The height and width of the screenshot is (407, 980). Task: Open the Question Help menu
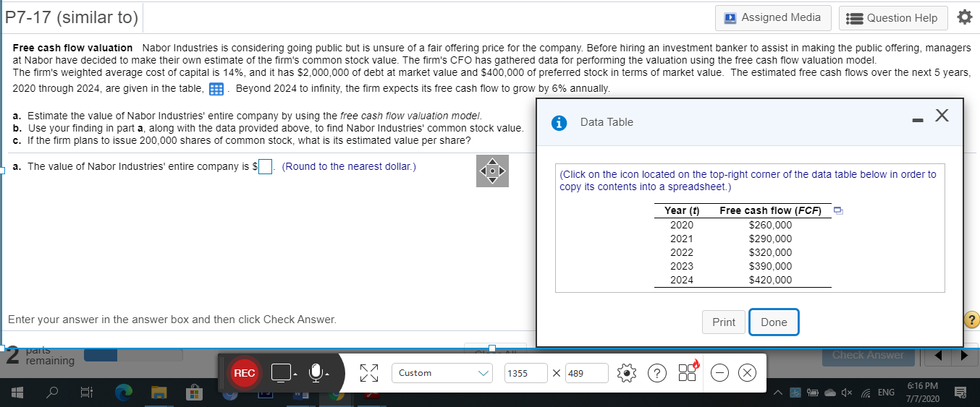[893, 18]
